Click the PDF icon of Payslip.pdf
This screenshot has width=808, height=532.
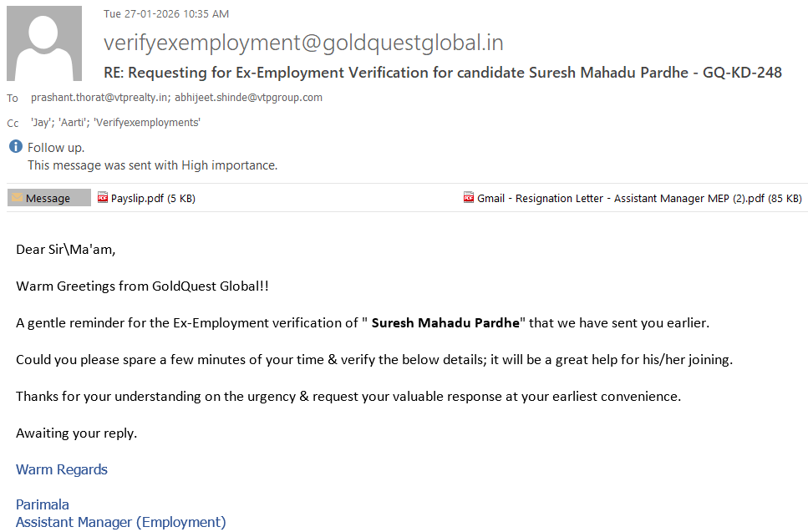(103, 198)
